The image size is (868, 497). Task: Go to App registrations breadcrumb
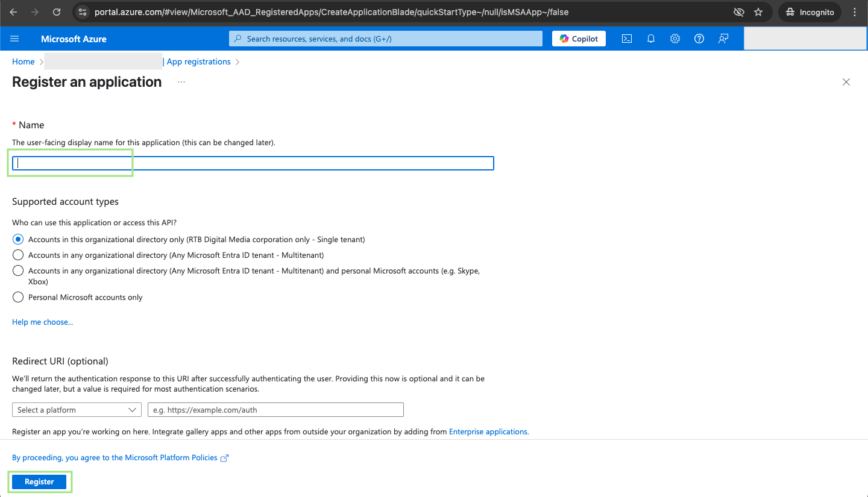pyautogui.click(x=199, y=61)
